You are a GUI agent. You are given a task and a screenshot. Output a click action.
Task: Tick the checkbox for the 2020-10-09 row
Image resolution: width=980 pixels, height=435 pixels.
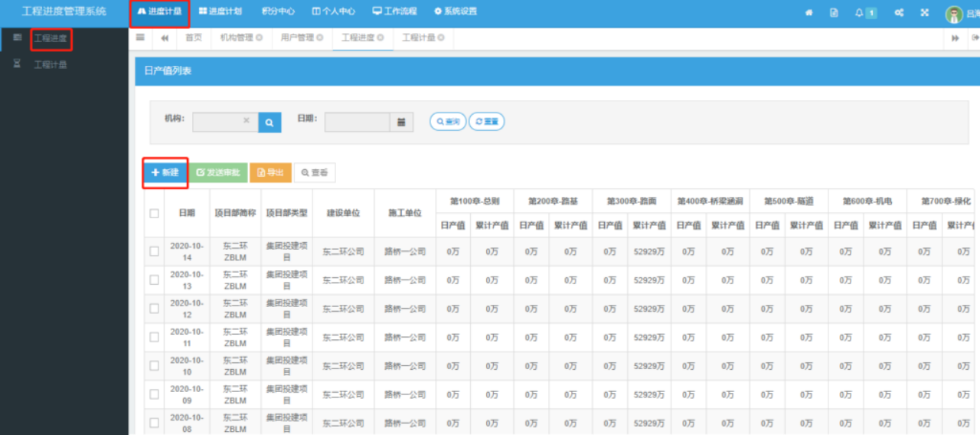[x=154, y=394]
